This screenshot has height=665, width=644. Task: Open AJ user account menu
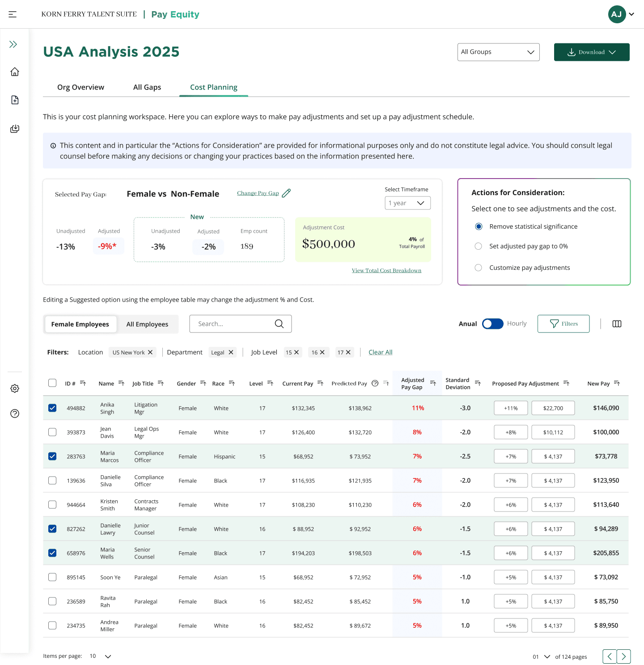(621, 14)
